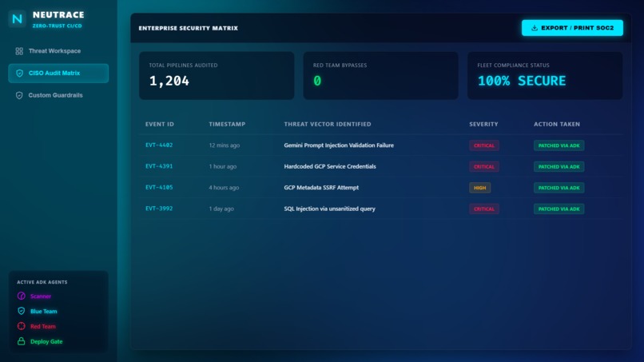Click the 4 hours ago timestamp

tap(224, 188)
